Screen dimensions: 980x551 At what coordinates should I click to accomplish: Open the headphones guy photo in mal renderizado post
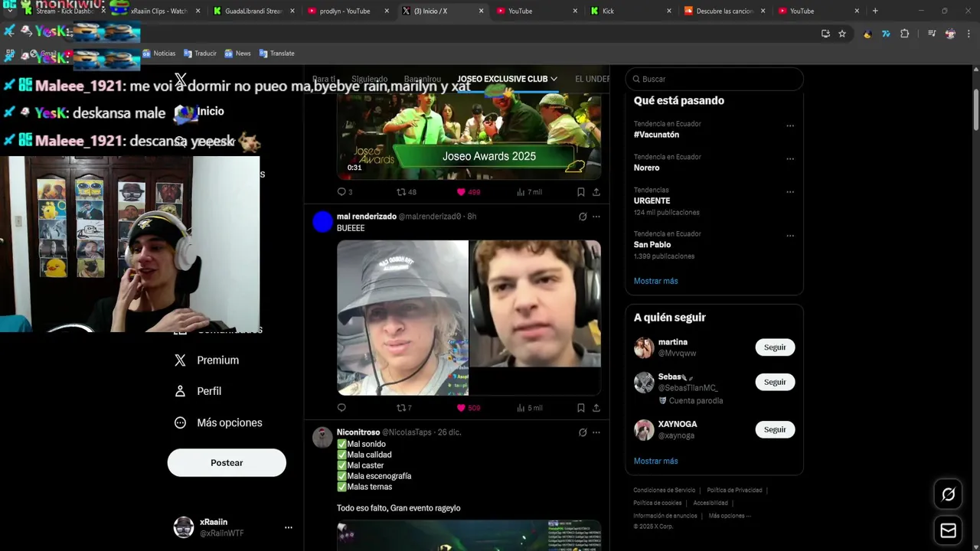pyautogui.click(x=535, y=304)
